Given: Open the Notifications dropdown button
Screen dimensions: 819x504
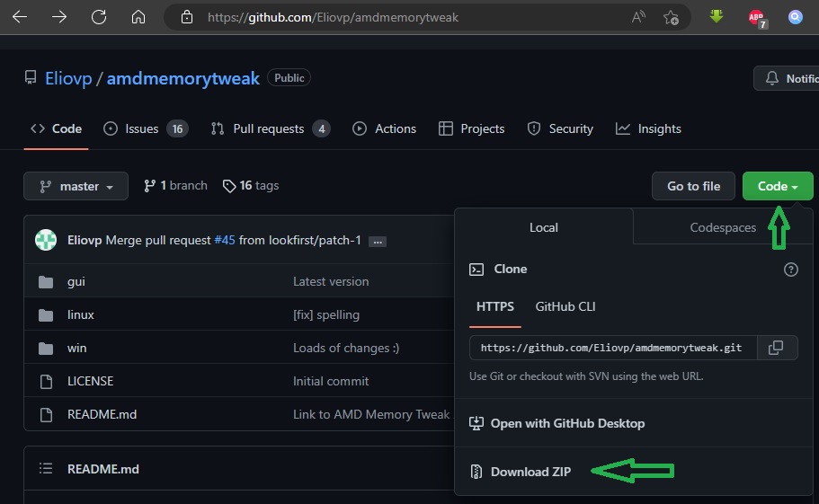Looking at the screenshot, I should click(788, 78).
